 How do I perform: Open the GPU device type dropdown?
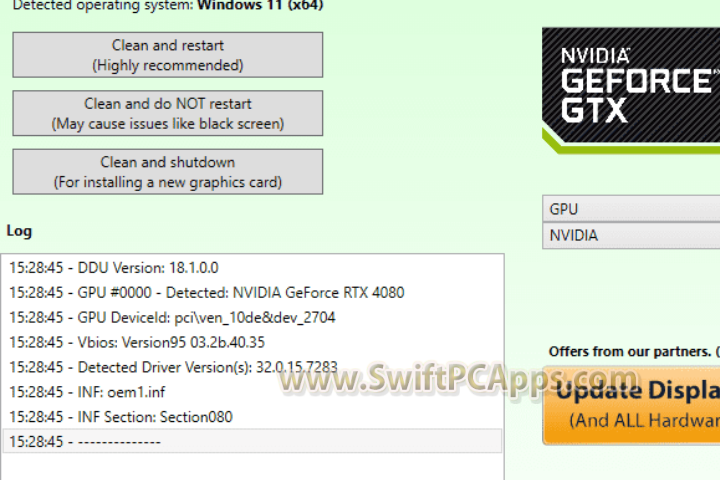click(x=631, y=209)
